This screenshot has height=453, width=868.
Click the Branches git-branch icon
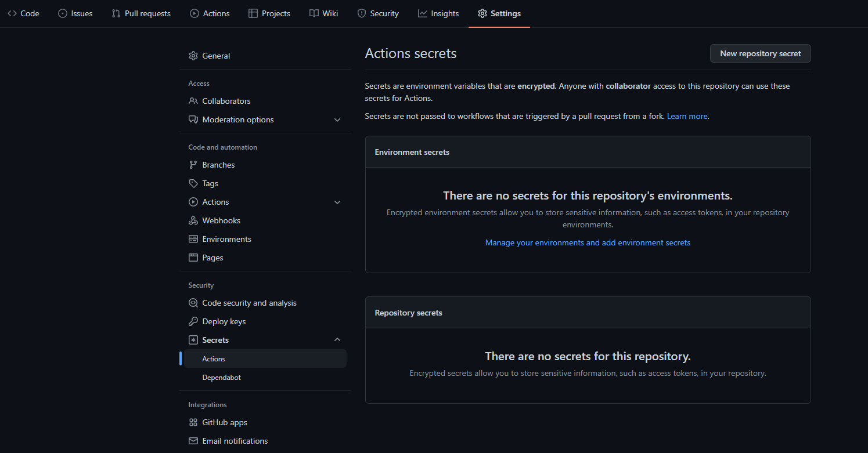tap(193, 165)
